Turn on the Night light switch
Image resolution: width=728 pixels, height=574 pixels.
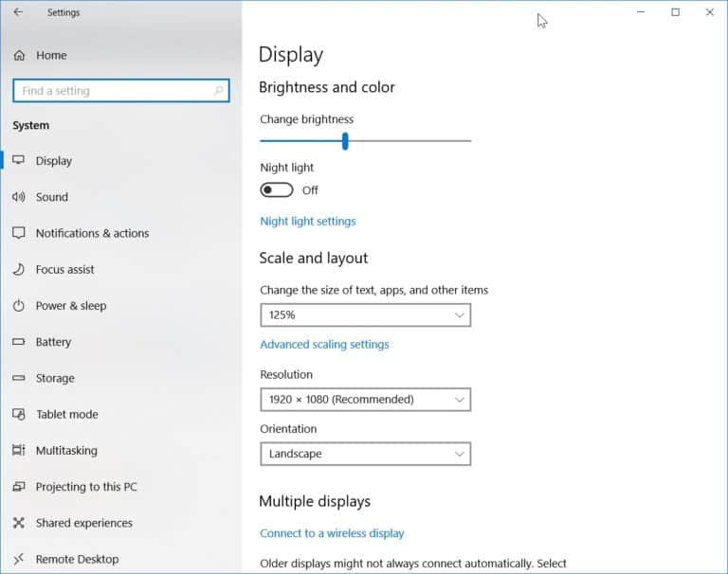pyautogui.click(x=277, y=189)
